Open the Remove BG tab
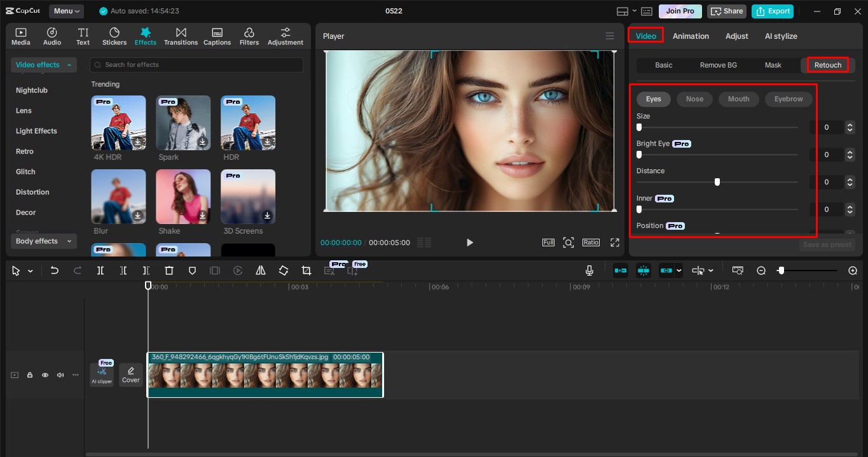Image resolution: width=868 pixels, height=457 pixels. pos(718,64)
